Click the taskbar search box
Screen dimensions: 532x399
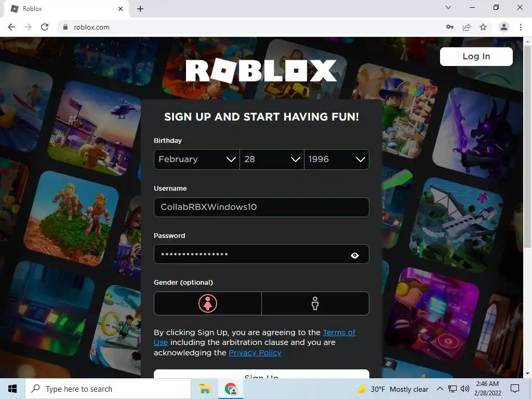point(108,389)
